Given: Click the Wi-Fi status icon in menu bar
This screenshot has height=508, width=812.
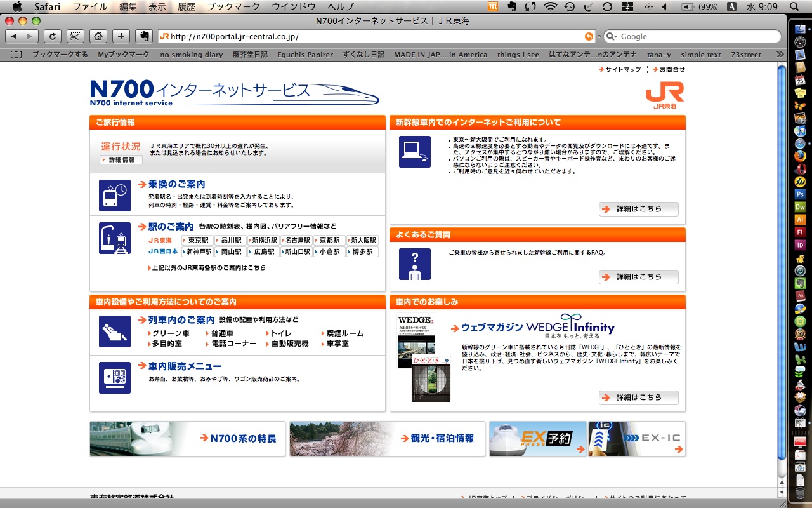Looking at the screenshot, I should pyautogui.click(x=550, y=6).
